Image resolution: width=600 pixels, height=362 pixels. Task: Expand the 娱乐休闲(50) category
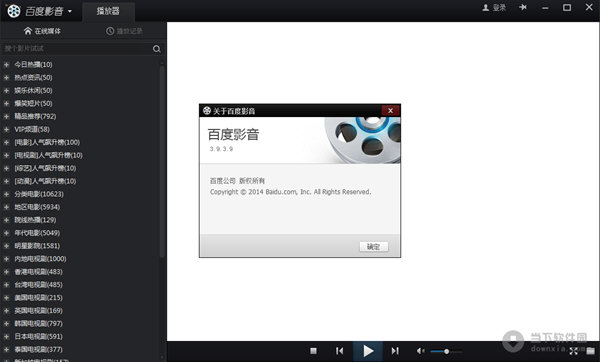[6, 91]
